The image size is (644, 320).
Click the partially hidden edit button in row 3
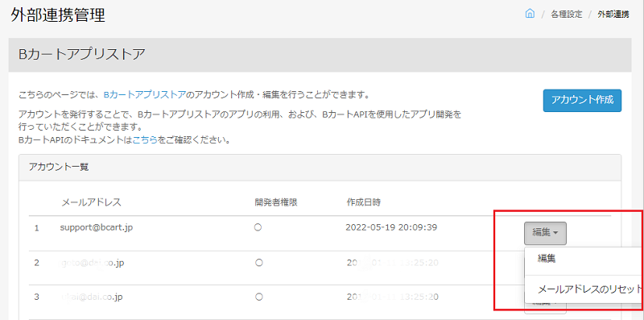[545, 307]
